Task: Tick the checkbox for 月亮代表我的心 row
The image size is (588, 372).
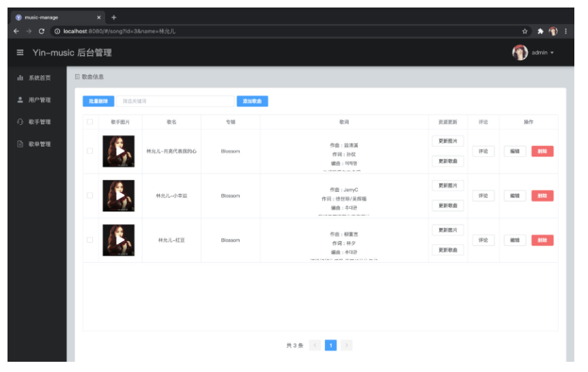Action: tap(89, 151)
